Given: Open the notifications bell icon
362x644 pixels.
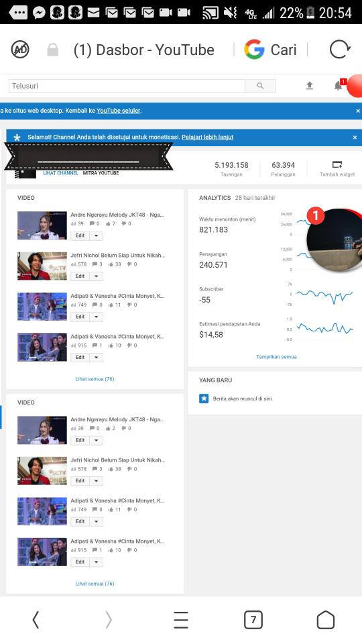Looking at the screenshot, I should click(x=338, y=85).
